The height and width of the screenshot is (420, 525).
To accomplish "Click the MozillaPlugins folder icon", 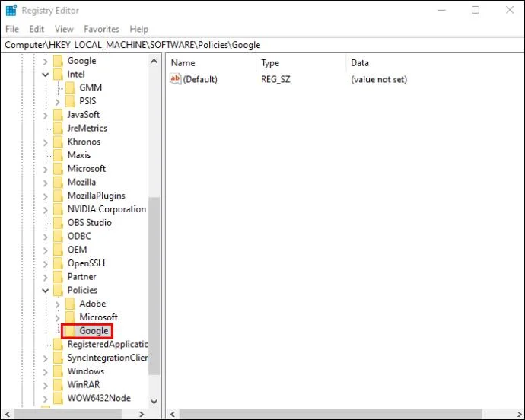I will [x=58, y=196].
